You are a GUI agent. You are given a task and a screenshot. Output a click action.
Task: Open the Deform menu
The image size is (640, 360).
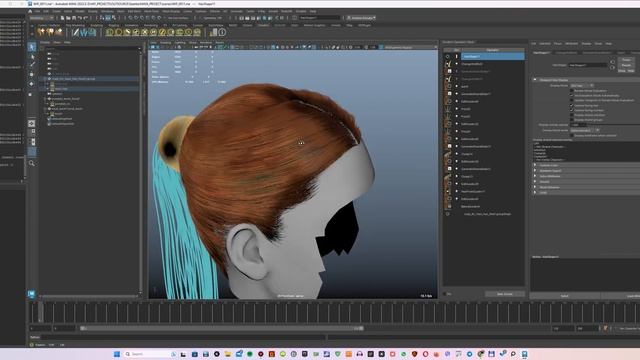coord(215,11)
